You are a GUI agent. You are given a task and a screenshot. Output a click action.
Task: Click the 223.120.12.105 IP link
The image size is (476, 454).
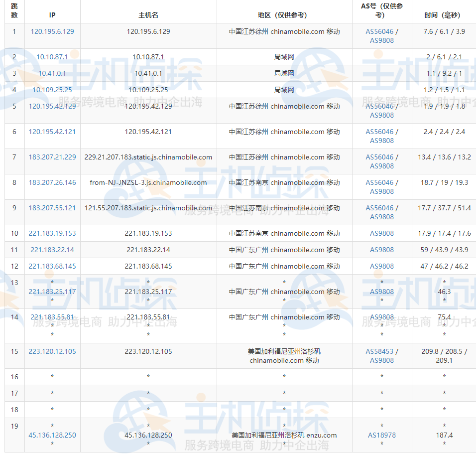click(x=52, y=351)
